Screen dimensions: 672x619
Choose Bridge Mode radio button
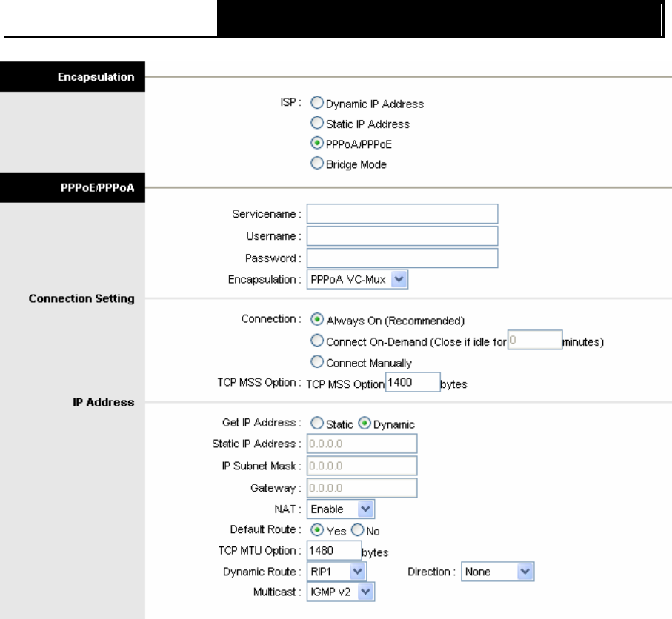(316, 163)
